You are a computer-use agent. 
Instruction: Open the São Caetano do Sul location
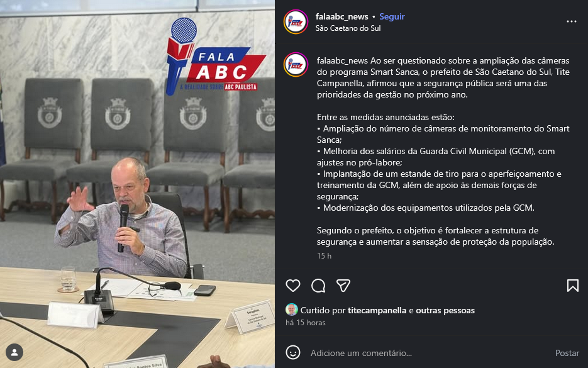[x=348, y=28]
